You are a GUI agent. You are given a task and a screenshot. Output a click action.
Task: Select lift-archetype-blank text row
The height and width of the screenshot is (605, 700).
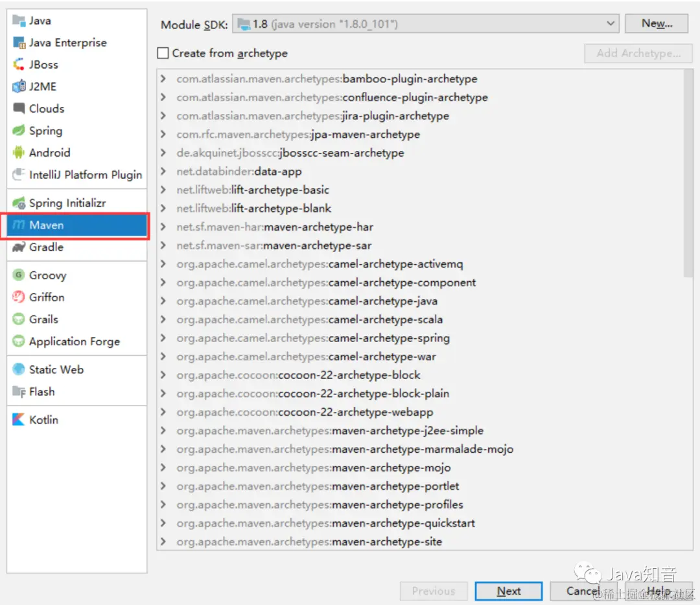click(253, 209)
